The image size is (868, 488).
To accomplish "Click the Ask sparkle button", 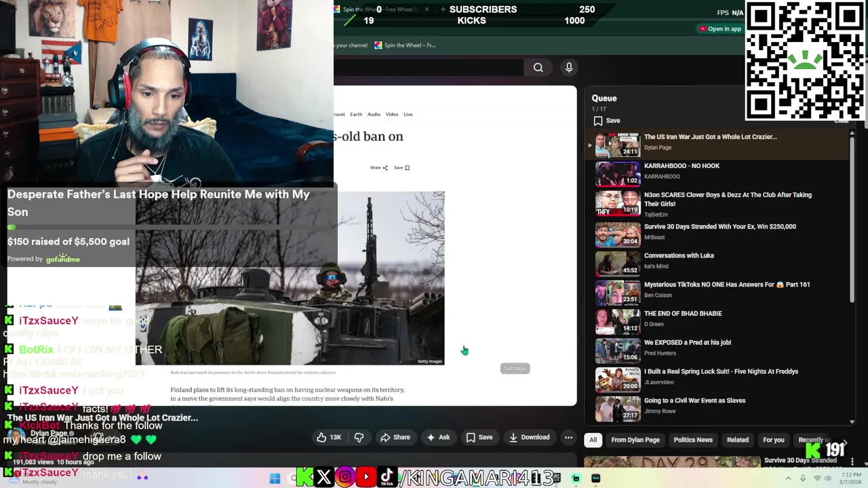I will tap(437, 438).
